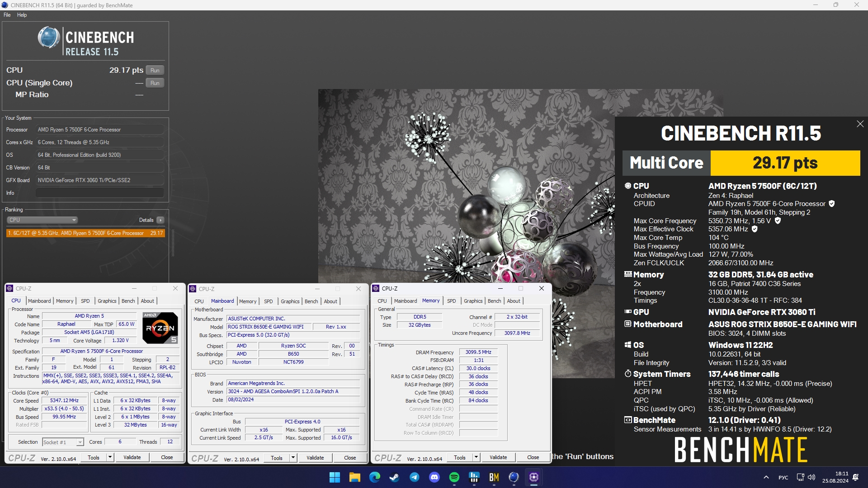Image resolution: width=868 pixels, height=488 pixels.
Task: Switch to CPU-Z via purple chip taskbar icon
Action: tap(534, 477)
